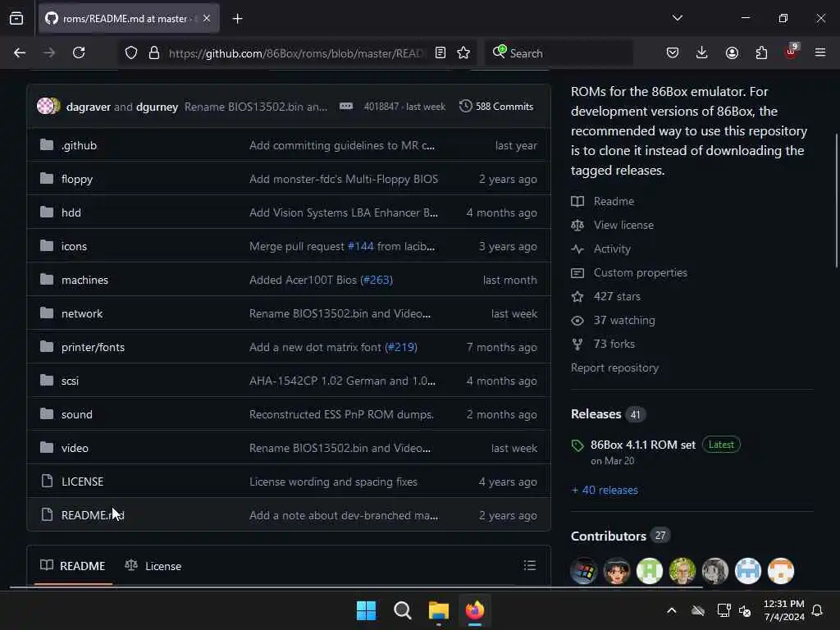Open a new browser tab
Screen dimensions: 840x630
click(x=237, y=19)
